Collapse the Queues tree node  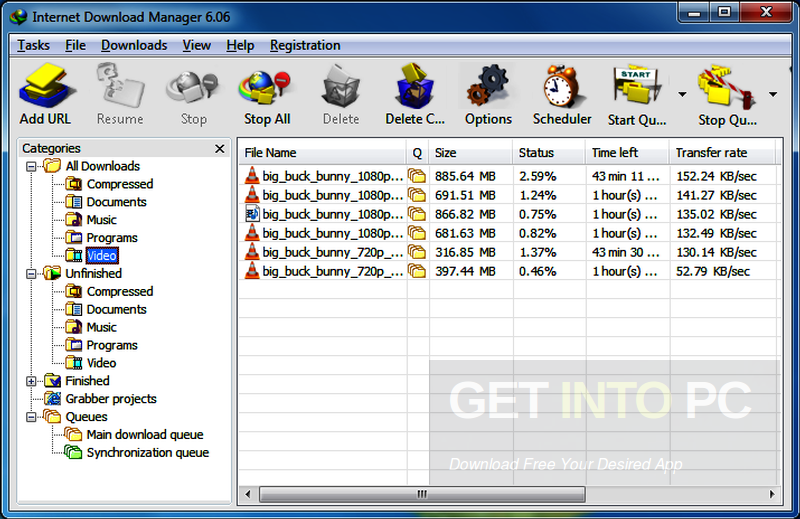(x=31, y=417)
